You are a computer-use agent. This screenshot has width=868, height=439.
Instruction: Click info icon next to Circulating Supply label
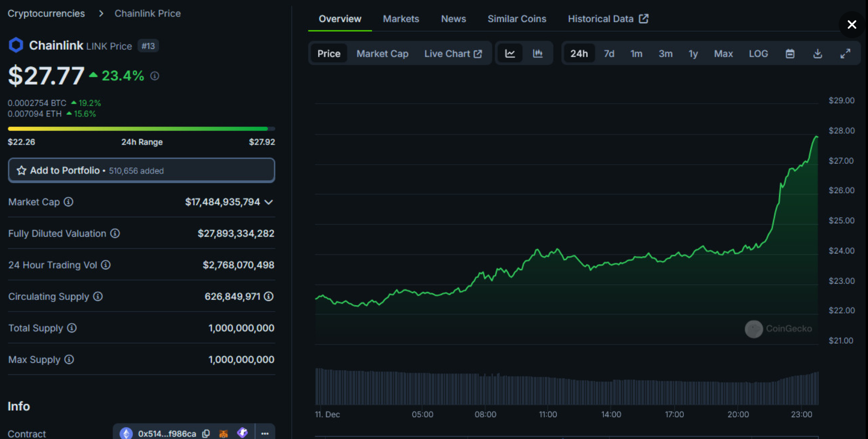click(x=98, y=296)
